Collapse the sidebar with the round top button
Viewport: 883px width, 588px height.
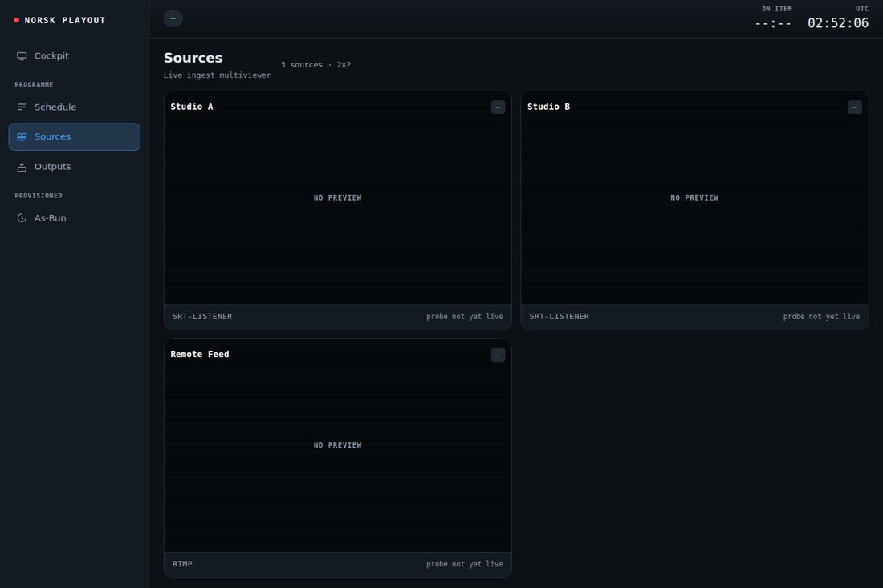173,18
